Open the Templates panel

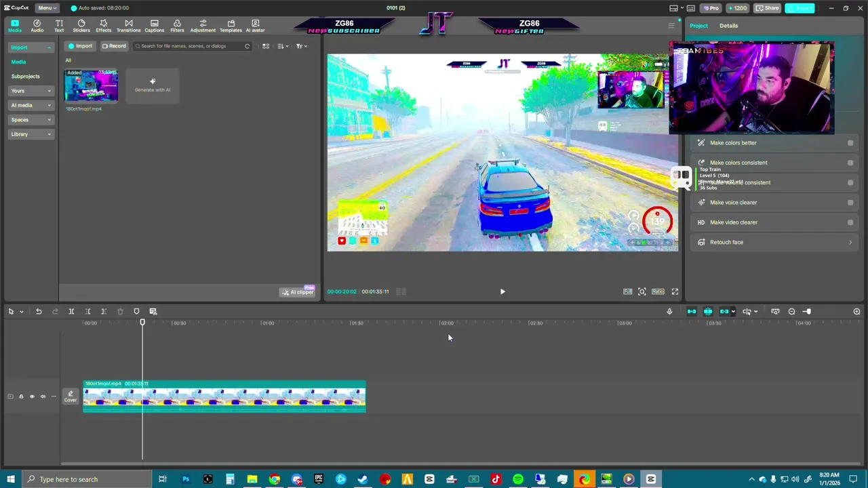point(231,26)
